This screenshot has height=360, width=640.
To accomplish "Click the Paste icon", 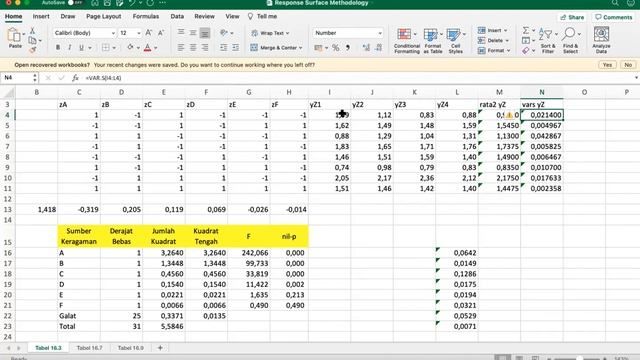I will click(x=14, y=35).
